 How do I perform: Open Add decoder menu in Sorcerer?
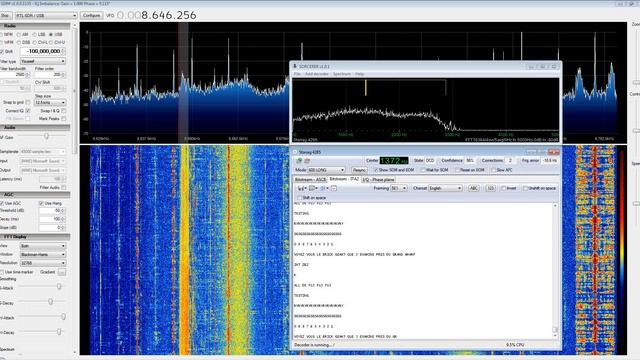(x=317, y=74)
